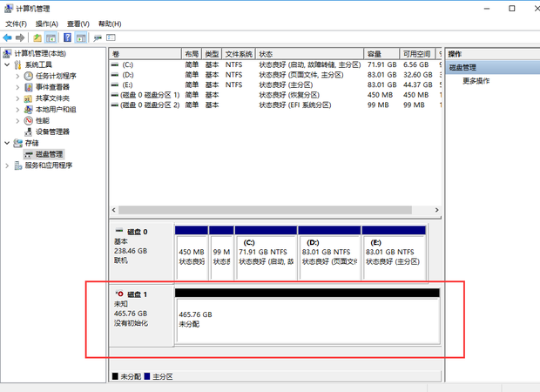Select the 465.76 GB unallocated partition block
The image size is (540, 392).
(307, 319)
